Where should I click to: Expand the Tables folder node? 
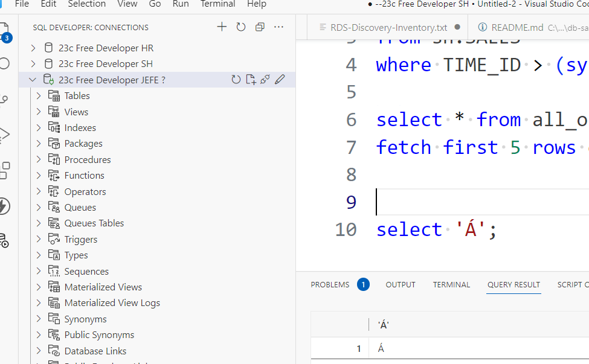tap(39, 95)
